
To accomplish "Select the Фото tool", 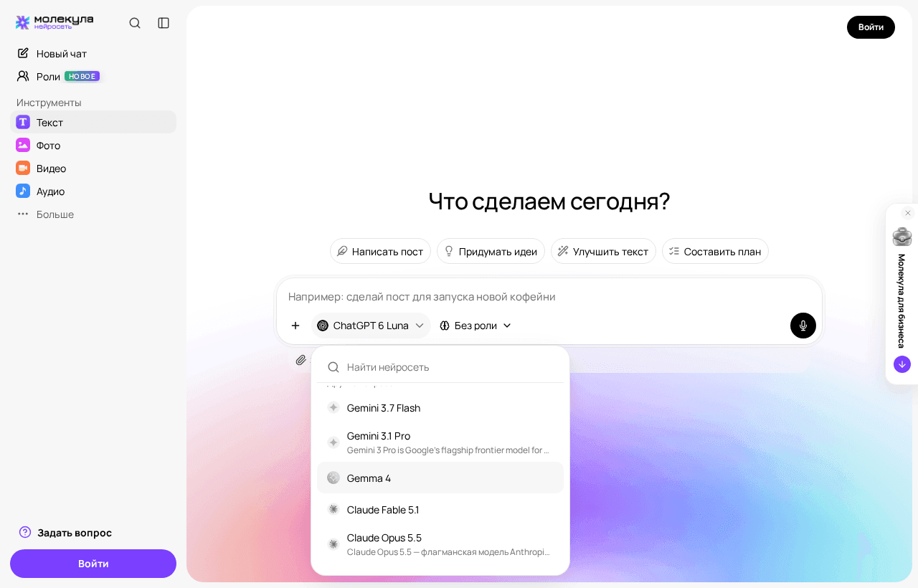I will coord(93,145).
